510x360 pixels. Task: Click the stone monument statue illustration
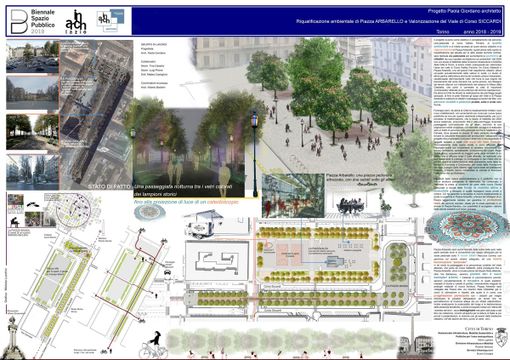[x=12, y=338]
